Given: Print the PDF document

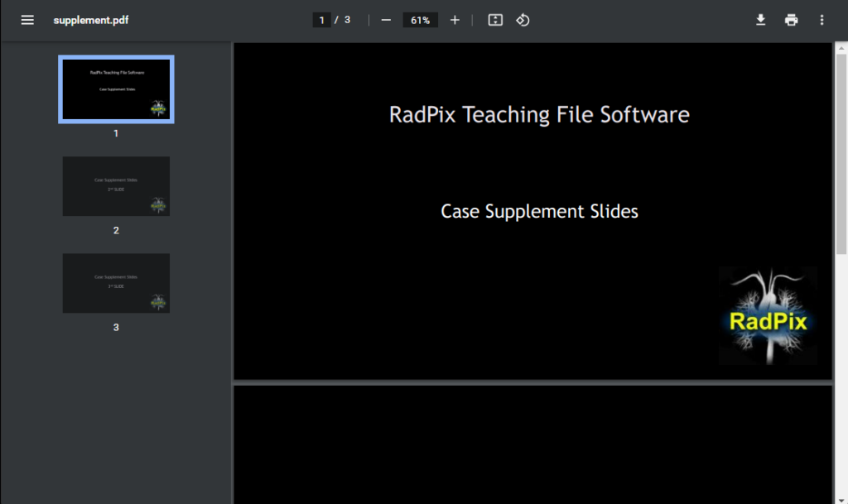Looking at the screenshot, I should pyautogui.click(x=791, y=20).
